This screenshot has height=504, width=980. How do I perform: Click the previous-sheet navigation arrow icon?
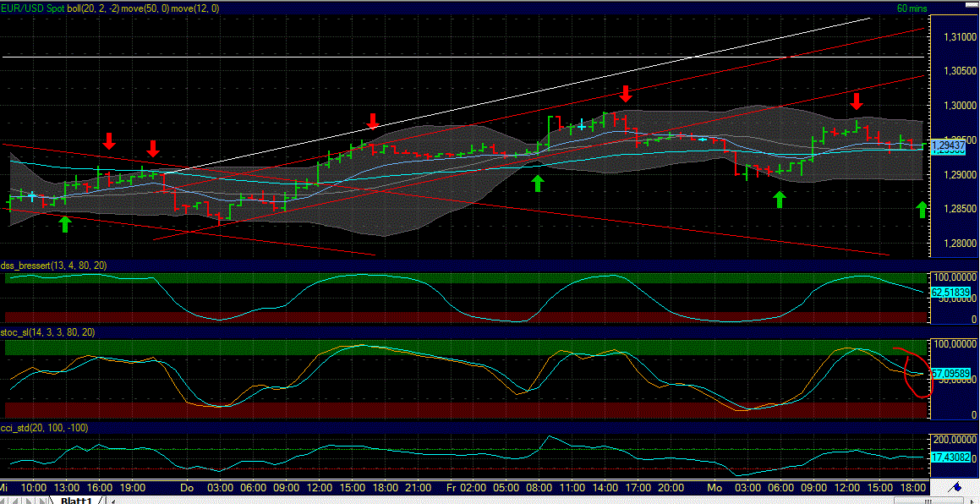point(18,499)
